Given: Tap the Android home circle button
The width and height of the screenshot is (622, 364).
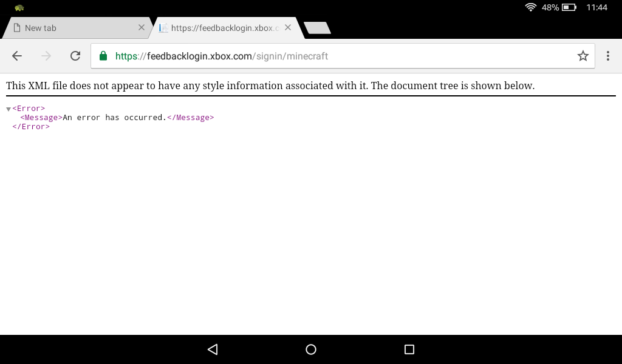Looking at the screenshot, I should tap(311, 349).
